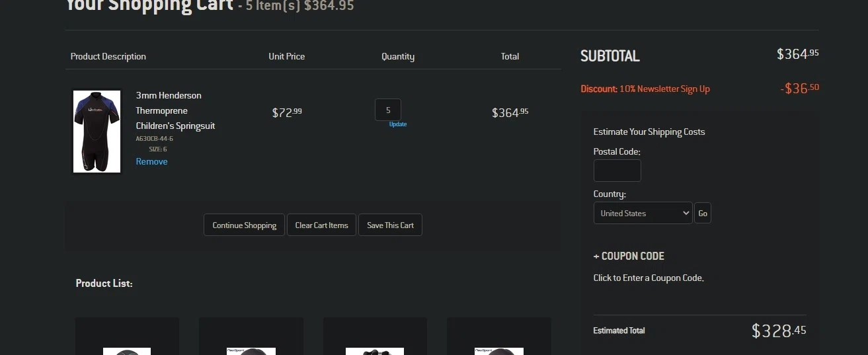Open the 3mm Henderson Thermoprene Children's Springsuit link
This screenshot has width=868, height=355.
(175, 110)
